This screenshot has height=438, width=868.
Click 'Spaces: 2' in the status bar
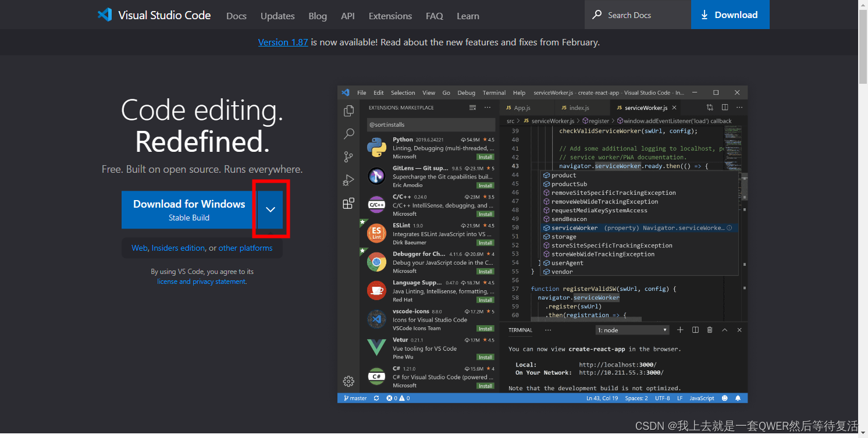636,398
